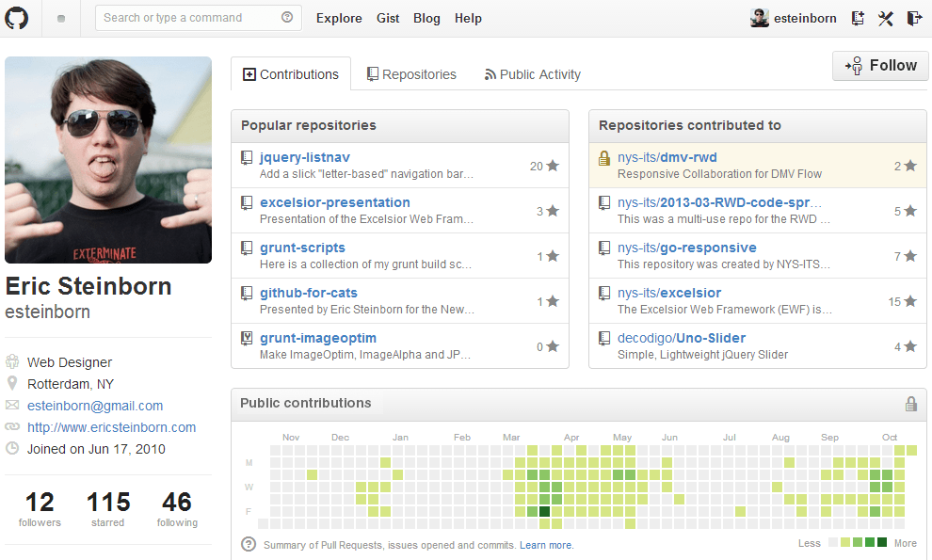The width and height of the screenshot is (932, 560).
Task: Click the GitHub Octocat logo
Action: click(x=18, y=18)
